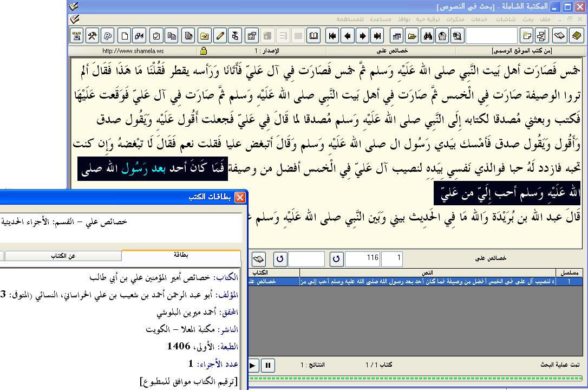Select the بطاقة tab
The image size is (588, 390).
coord(181,255)
